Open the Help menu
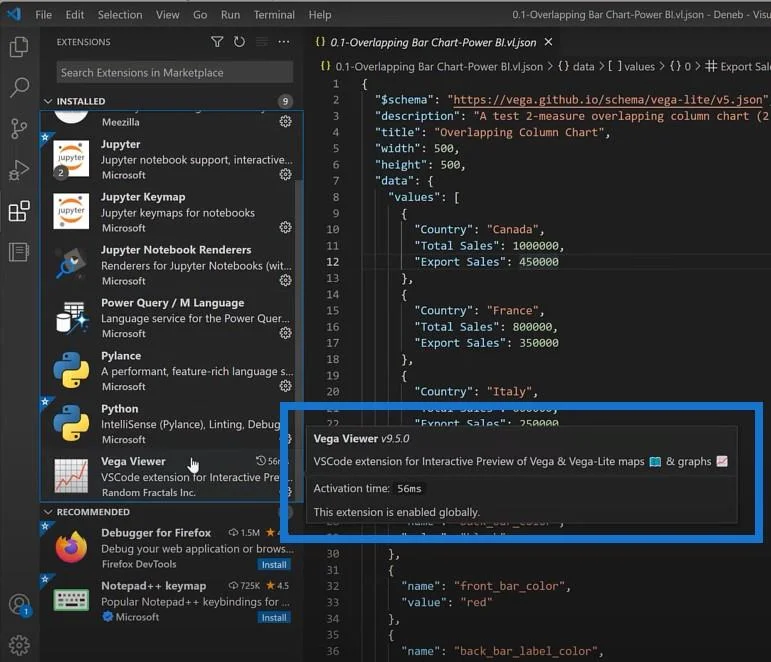This screenshot has height=662, width=771. [320, 15]
